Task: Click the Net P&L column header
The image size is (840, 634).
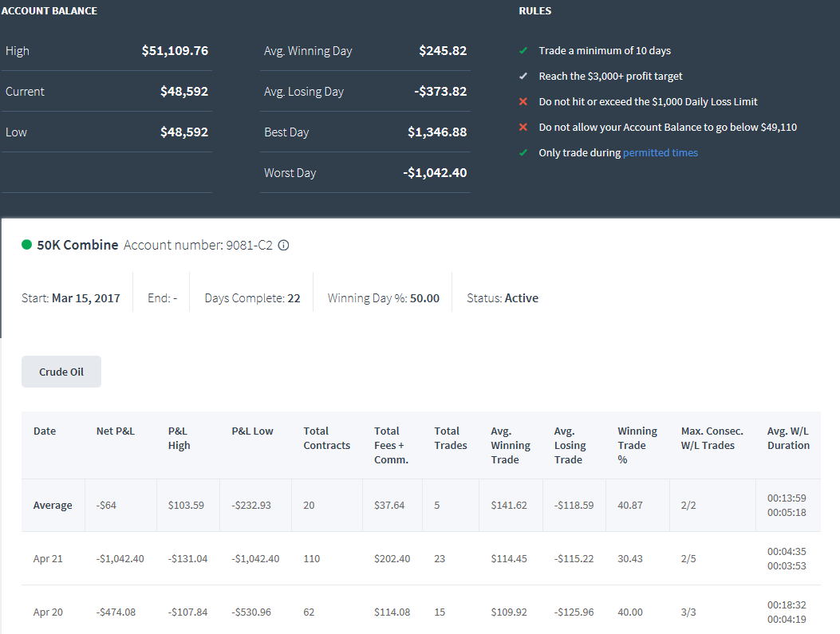Action: (x=115, y=431)
